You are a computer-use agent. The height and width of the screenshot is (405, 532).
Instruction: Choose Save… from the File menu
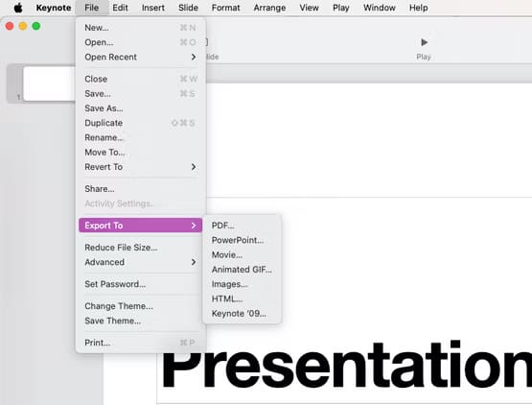pyautogui.click(x=141, y=93)
